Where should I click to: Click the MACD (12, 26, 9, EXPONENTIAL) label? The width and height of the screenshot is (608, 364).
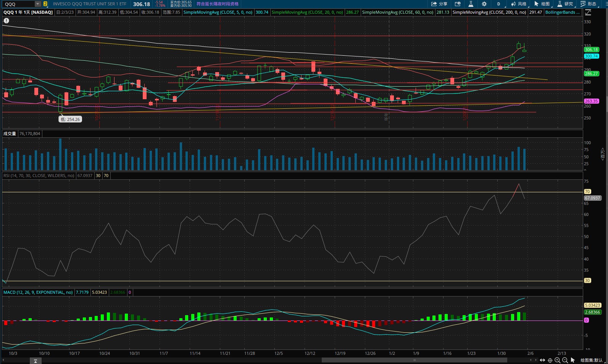38,292
